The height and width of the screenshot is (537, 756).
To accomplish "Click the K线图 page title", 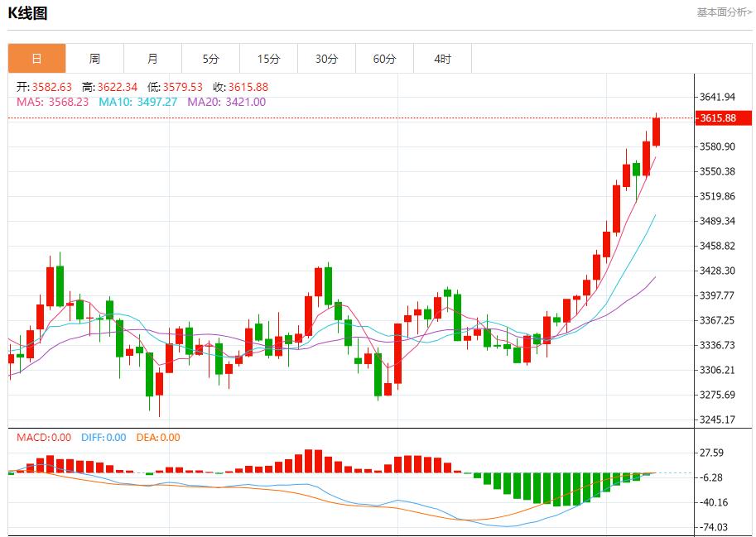I will point(28,13).
